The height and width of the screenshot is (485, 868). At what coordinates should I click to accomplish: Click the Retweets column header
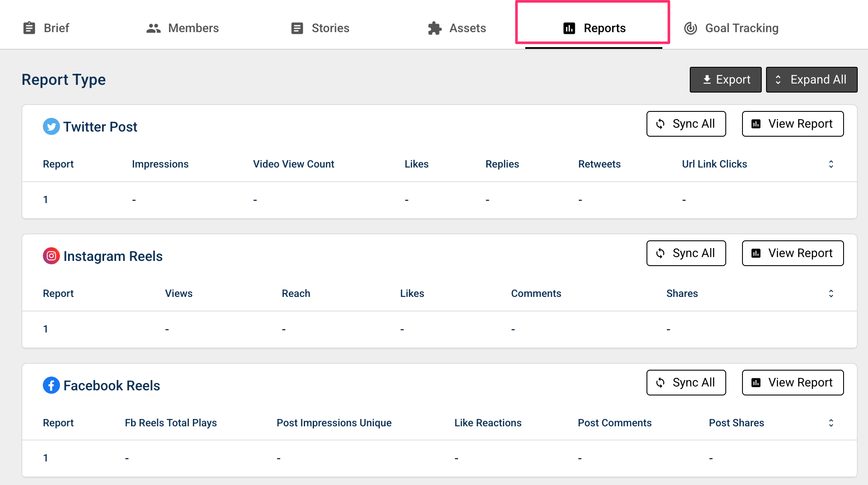[599, 164]
